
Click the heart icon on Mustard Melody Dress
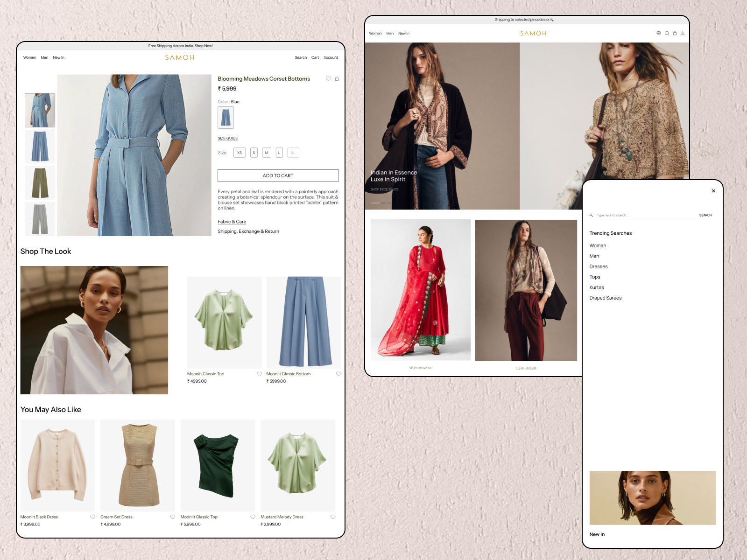pos(333,517)
